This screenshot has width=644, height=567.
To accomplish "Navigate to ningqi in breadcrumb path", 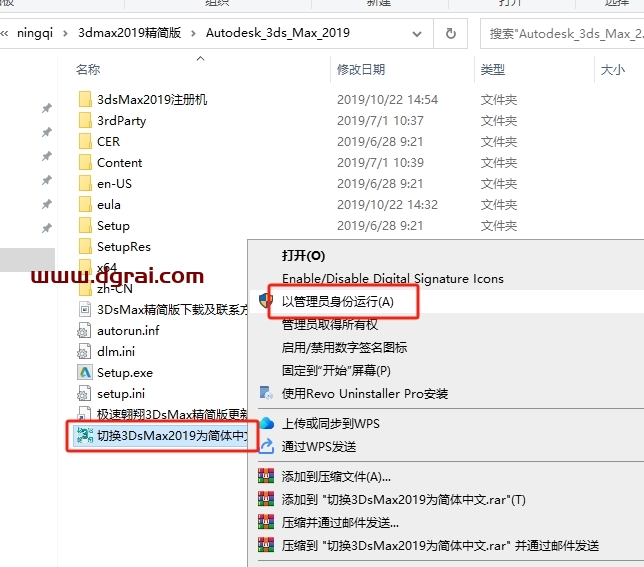I will (35, 33).
